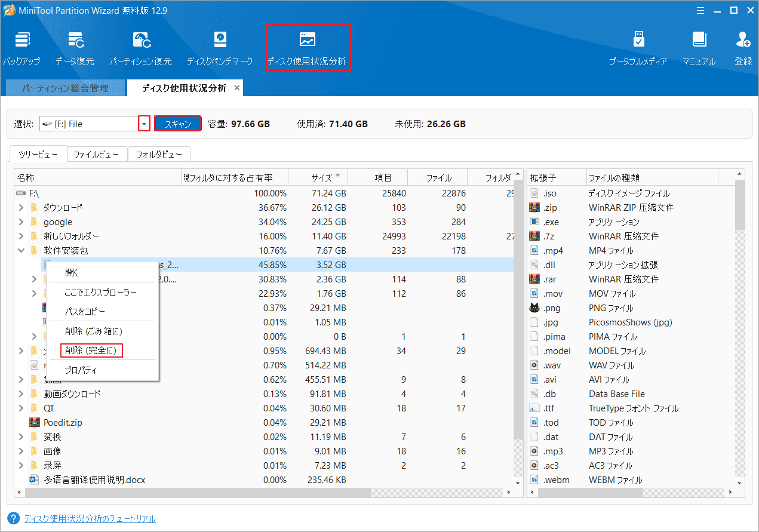The image size is (759, 532).
Task: Sort by 拡張子 column header
Action: [557, 177]
